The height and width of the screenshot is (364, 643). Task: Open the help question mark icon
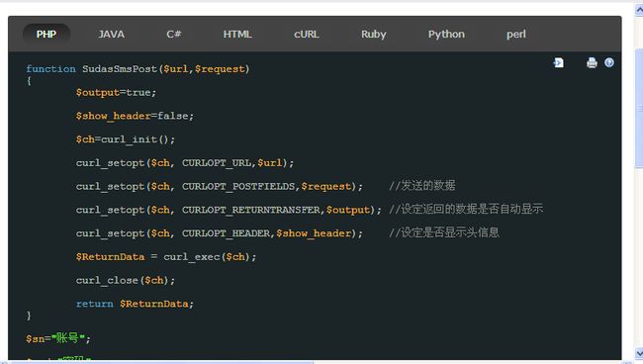(609, 62)
